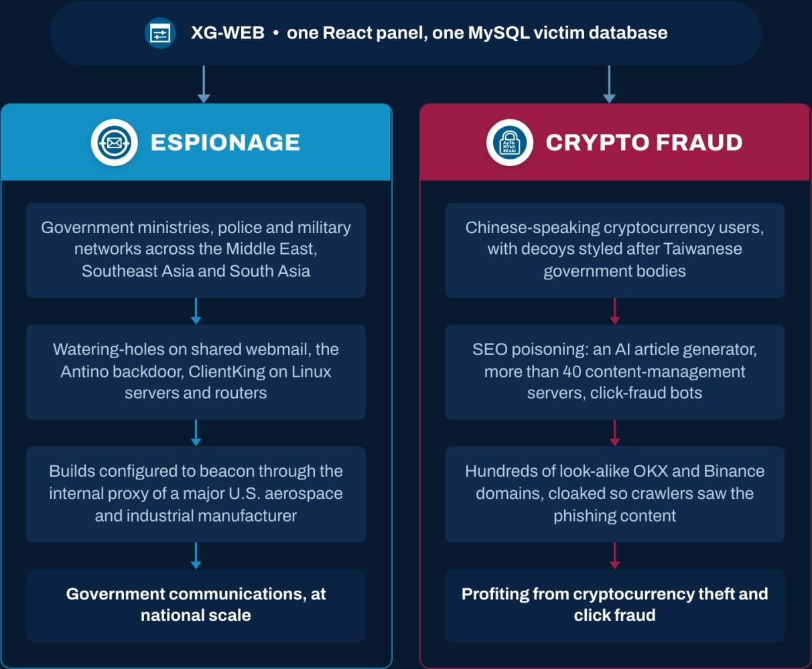Image resolution: width=812 pixels, height=669 pixels.
Task: Click the Espionage envelope icon
Action: [x=114, y=143]
